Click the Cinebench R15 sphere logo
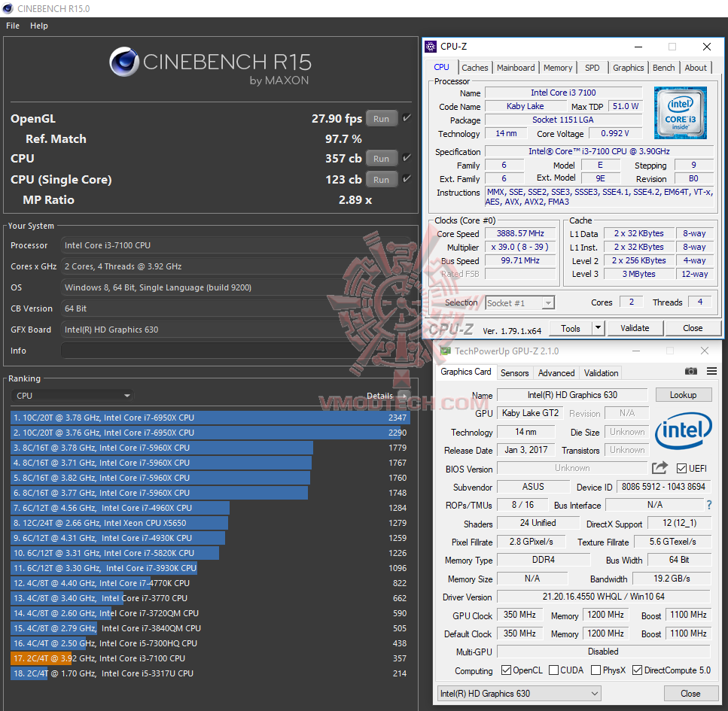Viewport: 728px width, 711px height. (124, 62)
